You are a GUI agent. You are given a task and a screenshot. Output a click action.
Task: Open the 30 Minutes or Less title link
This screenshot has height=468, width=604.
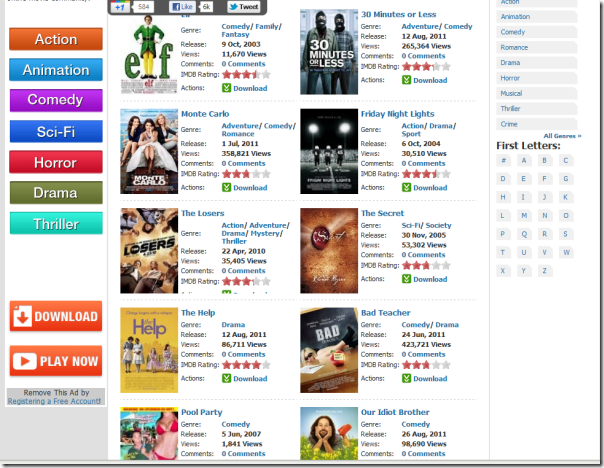pos(399,14)
